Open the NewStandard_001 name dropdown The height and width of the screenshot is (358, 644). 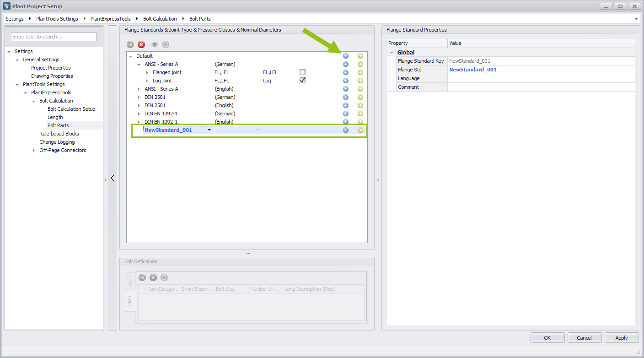click(x=209, y=130)
